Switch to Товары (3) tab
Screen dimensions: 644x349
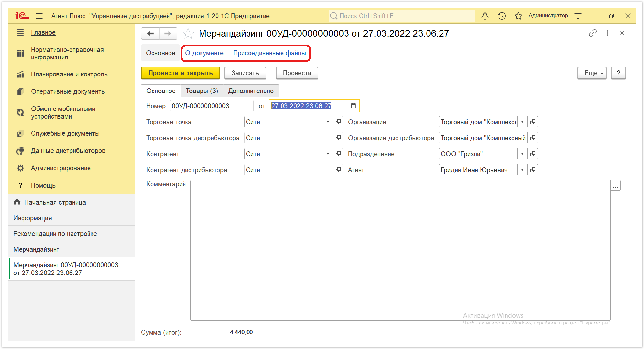[x=202, y=91]
